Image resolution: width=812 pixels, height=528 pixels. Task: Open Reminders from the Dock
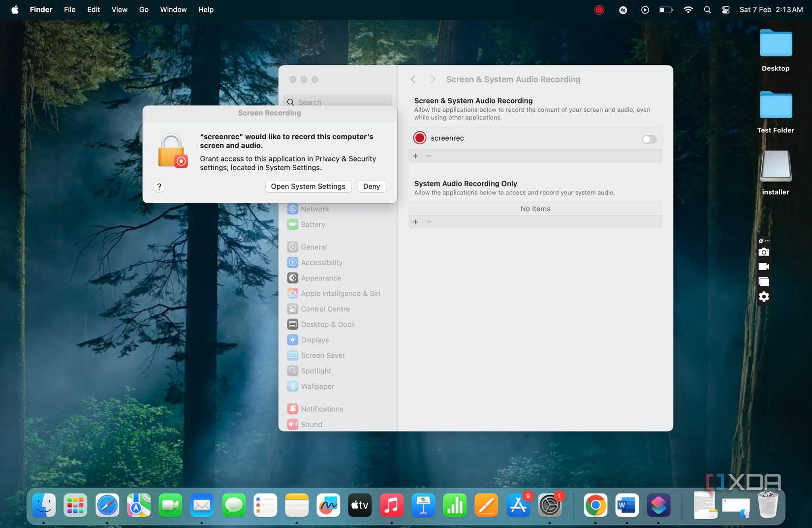pos(265,505)
